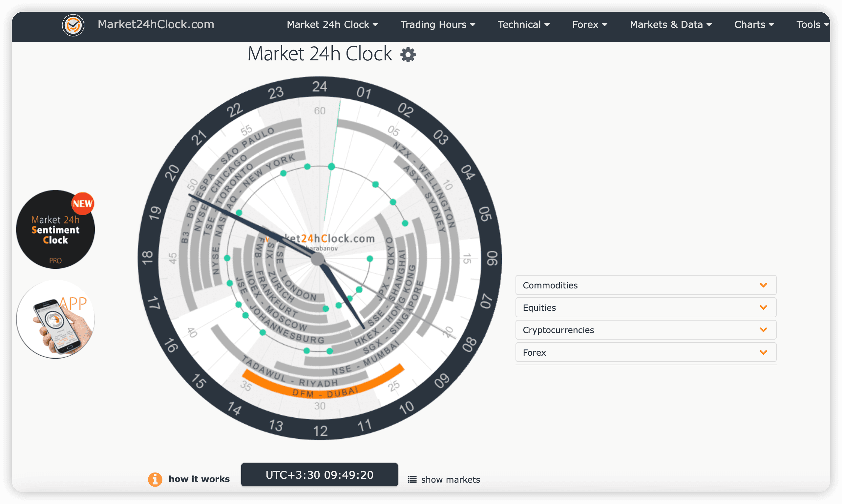Open the Tools menu
Image resolution: width=842 pixels, height=504 pixels.
click(x=812, y=25)
